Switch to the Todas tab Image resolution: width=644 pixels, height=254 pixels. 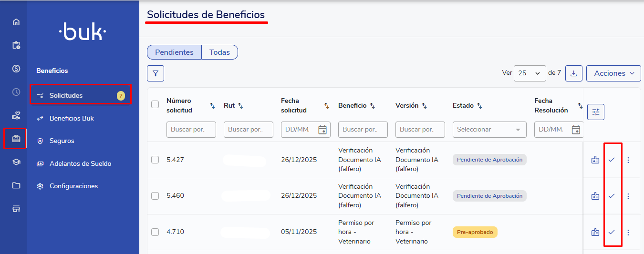pos(219,52)
